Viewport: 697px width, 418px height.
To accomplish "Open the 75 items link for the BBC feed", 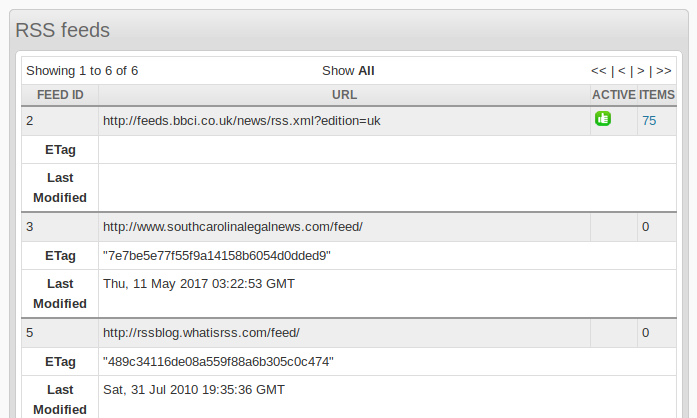I will tap(649, 121).
